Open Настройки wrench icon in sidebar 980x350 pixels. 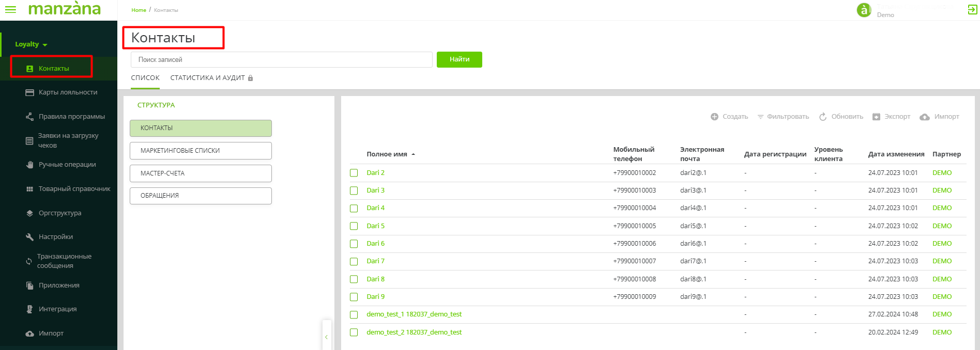(29, 237)
